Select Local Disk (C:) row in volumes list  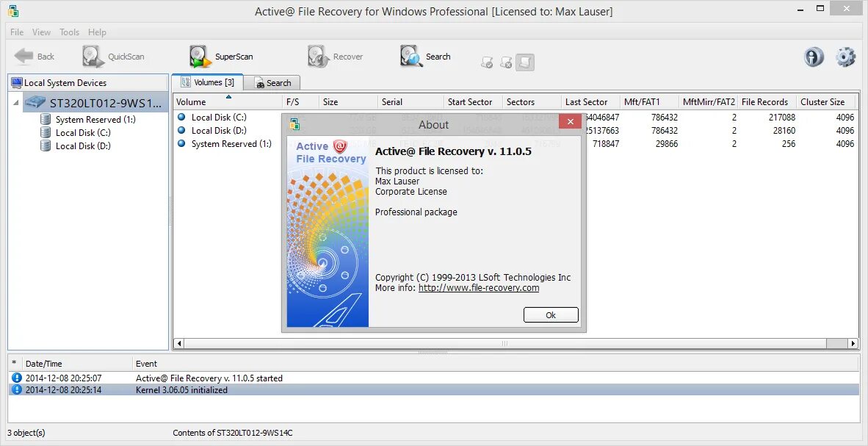click(219, 118)
